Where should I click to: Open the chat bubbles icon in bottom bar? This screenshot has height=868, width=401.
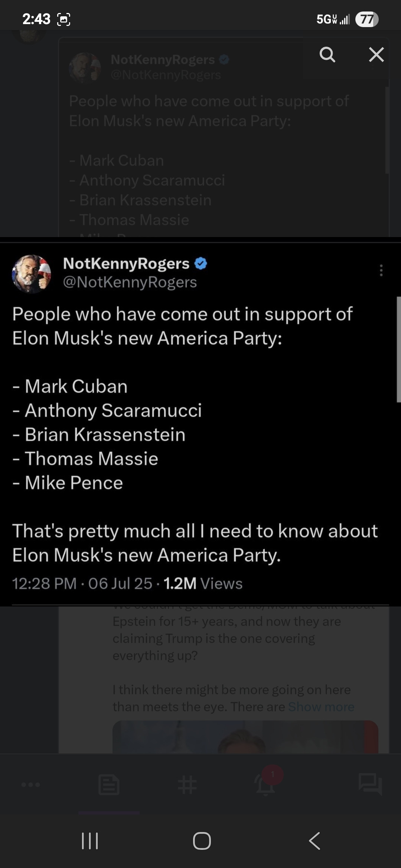point(370,784)
